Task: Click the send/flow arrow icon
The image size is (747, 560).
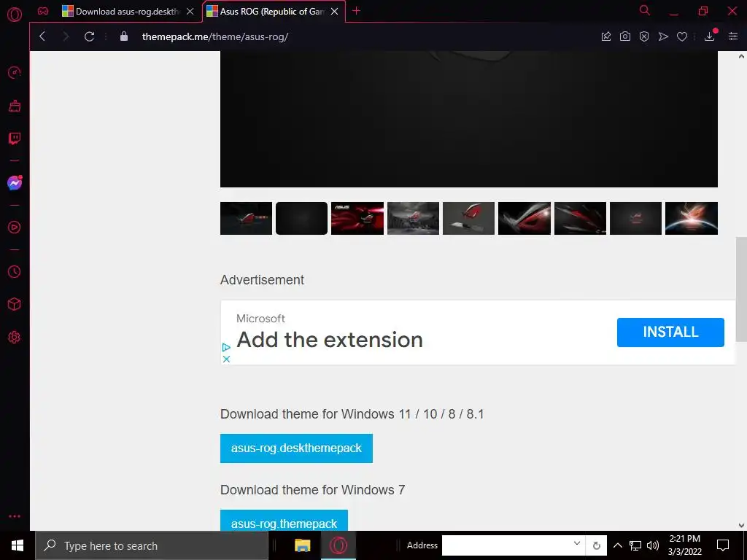Action: click(663, 36)
